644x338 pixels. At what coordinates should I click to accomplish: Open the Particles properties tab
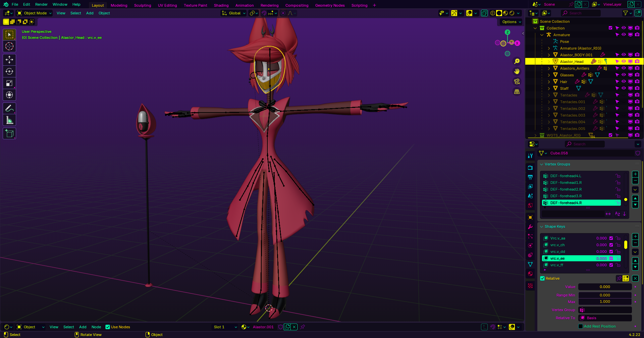530,236
